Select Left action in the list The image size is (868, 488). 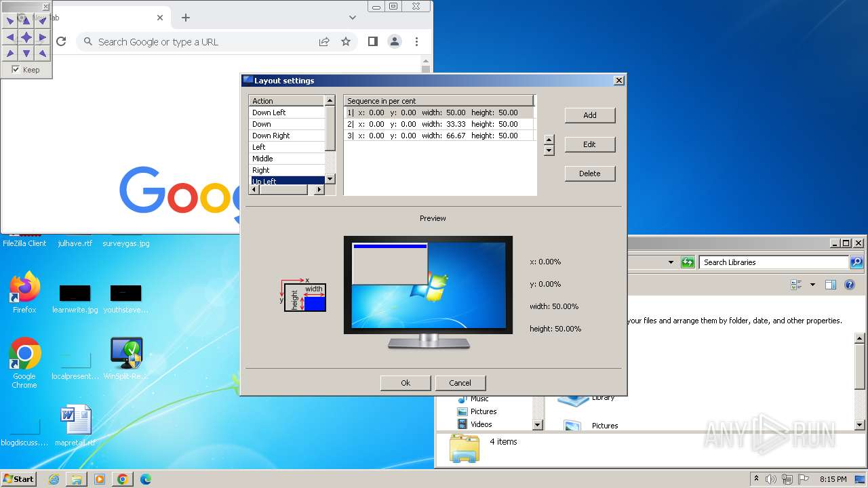pyautogui.click(x=288, y=147)
